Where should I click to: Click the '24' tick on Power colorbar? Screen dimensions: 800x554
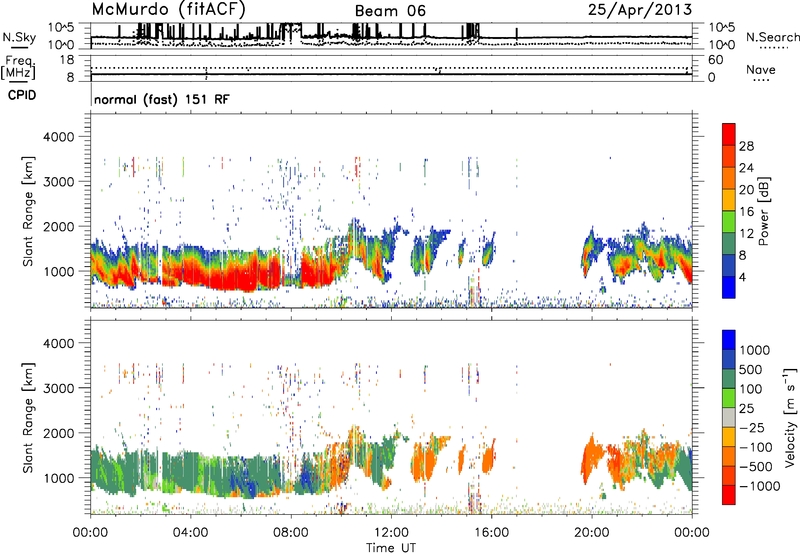[746, 168]
